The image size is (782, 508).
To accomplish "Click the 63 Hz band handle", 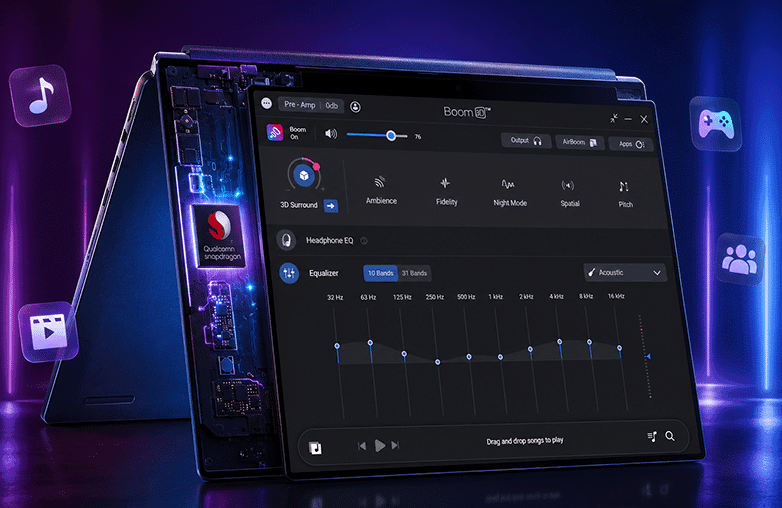I will (370, 342).
